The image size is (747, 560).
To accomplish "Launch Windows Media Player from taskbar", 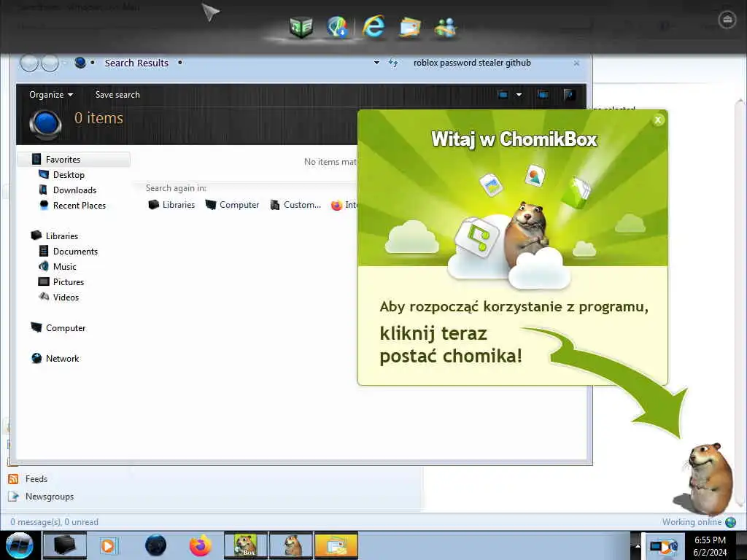I will tap(109, 545).
